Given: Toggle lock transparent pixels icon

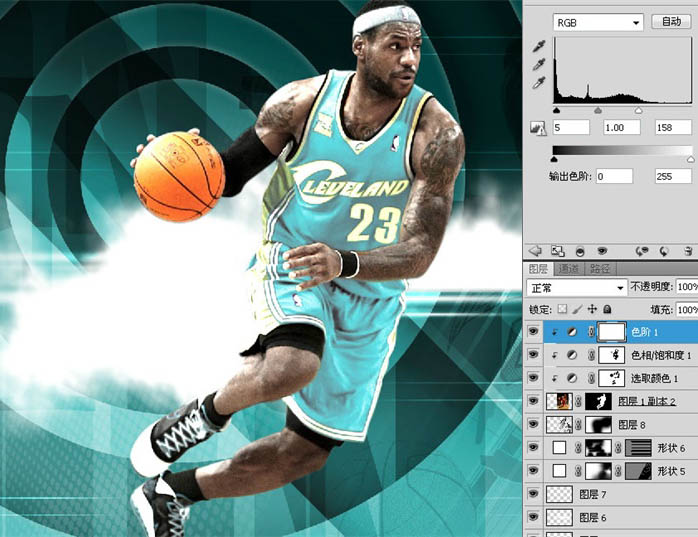Looking at the screenshot, I should click(x=563, y=309).
